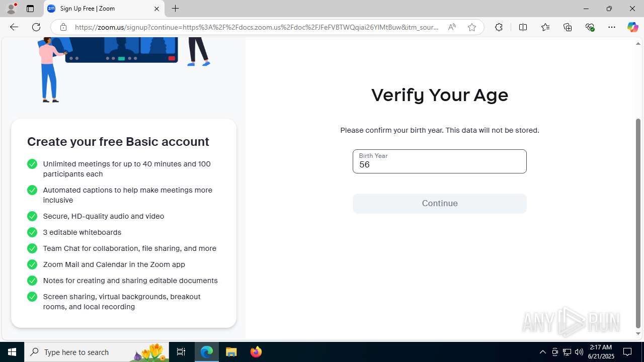
Task: Open a new tab with plus button
Action: pos(175,9)
